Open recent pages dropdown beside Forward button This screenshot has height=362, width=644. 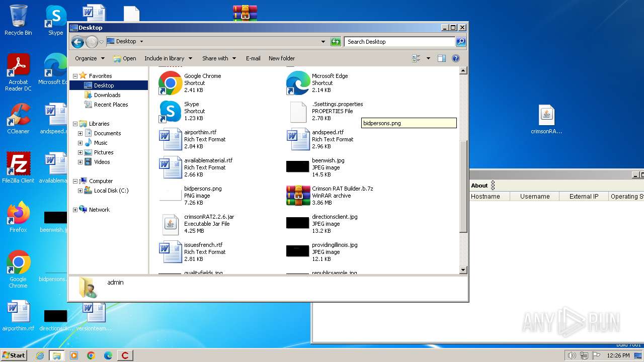click(101, 42)
